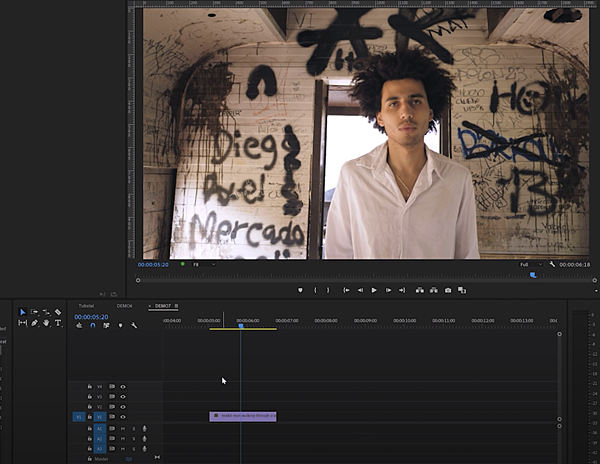Hide the V2 track output
Viewport: 600px width, 464px height.
pos(123,407)
